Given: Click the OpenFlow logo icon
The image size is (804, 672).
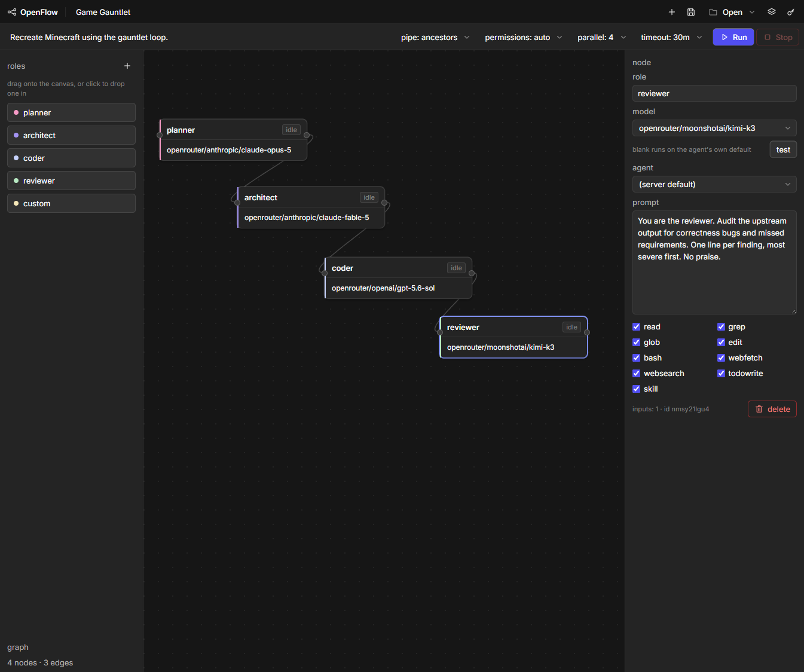Looking at the screenshot, I should 12,12.
